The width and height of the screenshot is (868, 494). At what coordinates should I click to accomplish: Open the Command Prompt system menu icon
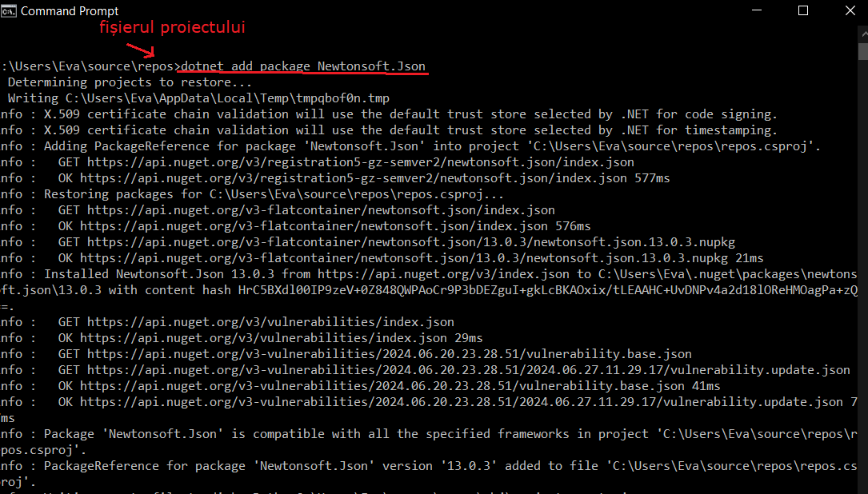pyautogui.click(x=8, y=10)
